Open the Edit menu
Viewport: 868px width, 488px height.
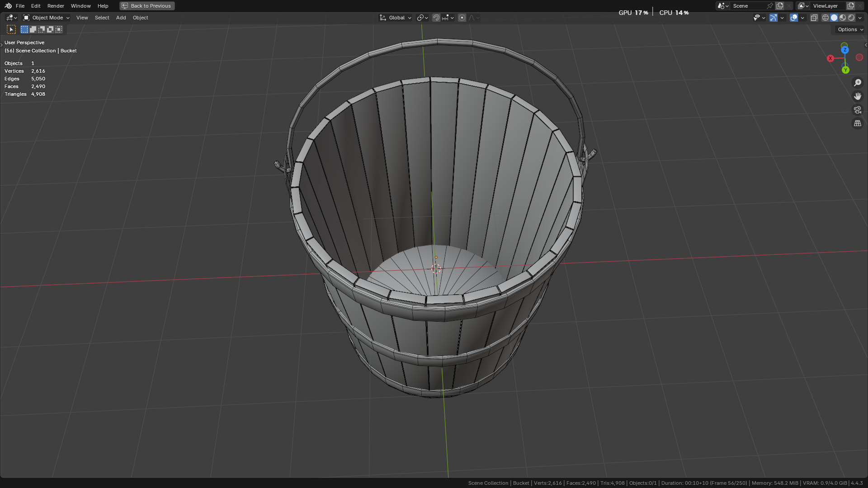point(36,6)
